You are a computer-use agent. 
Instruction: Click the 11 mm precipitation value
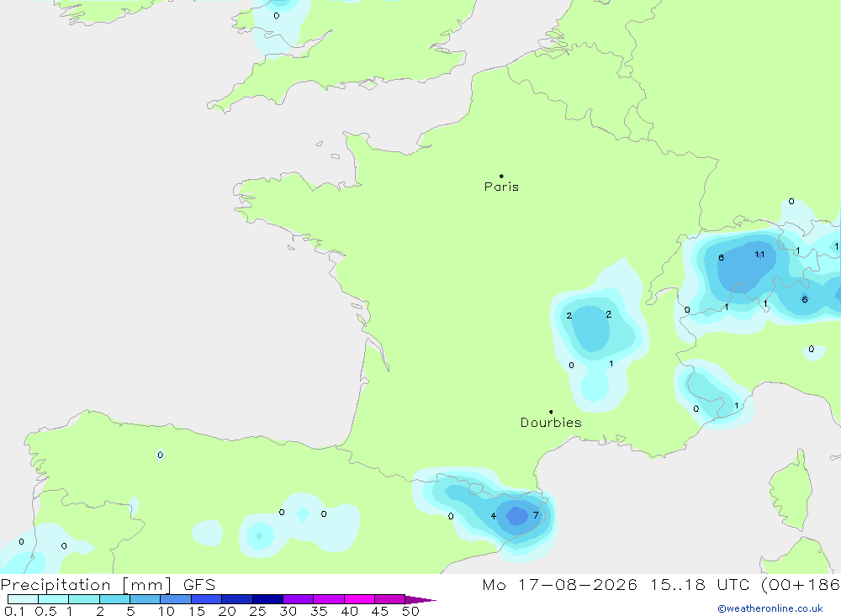pyautogui.click(x=759, y=255)
